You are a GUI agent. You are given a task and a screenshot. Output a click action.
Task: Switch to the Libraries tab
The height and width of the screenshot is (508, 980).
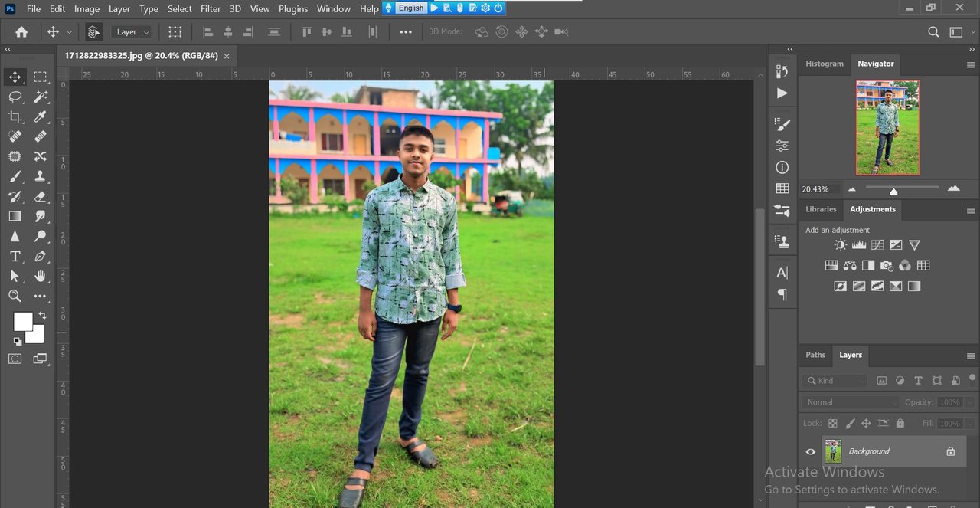point(821,209)
